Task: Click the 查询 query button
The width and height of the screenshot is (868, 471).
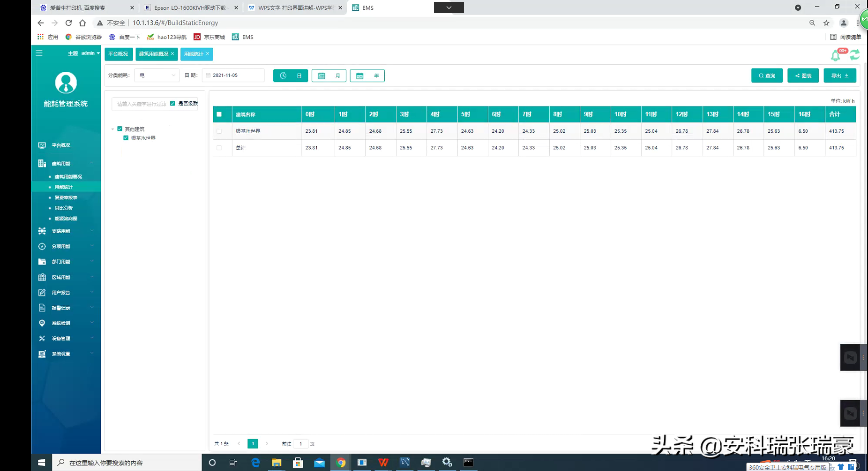Action: point(767,76)
